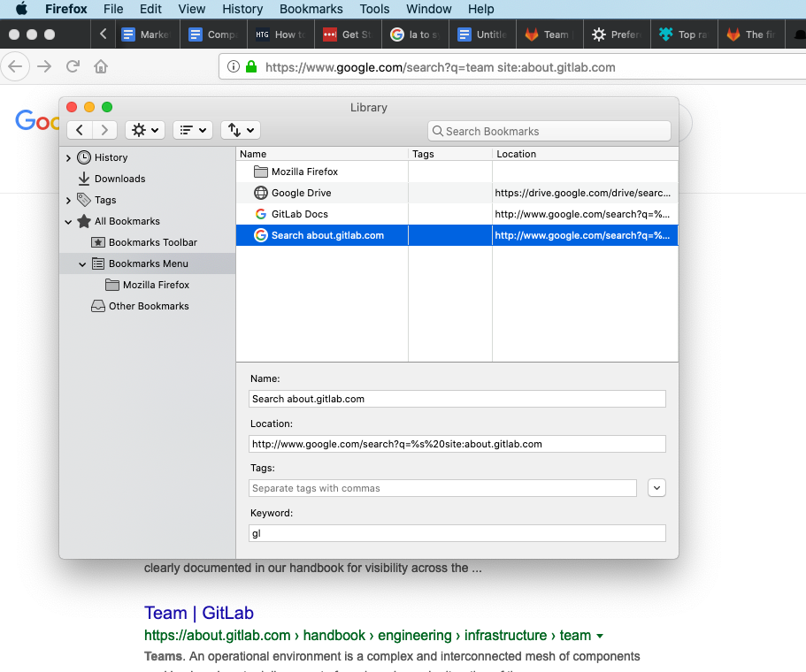Viewport: 806px width, 672px height.
Task: Click the bookmark Name input field
Action: (x=457, y=399)
